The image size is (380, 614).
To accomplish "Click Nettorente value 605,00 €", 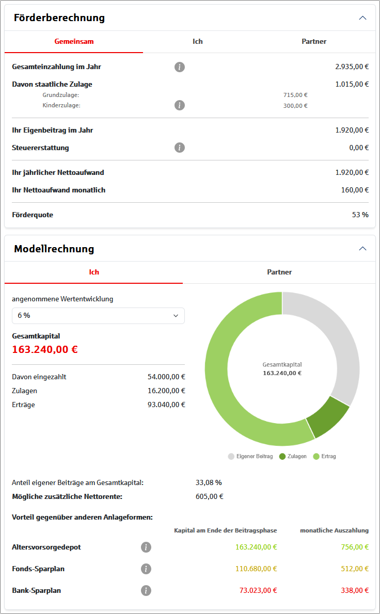I will pos(209,497).
